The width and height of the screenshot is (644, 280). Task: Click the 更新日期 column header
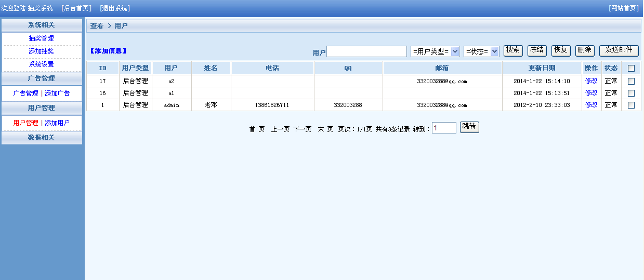(x=542, y=68)
